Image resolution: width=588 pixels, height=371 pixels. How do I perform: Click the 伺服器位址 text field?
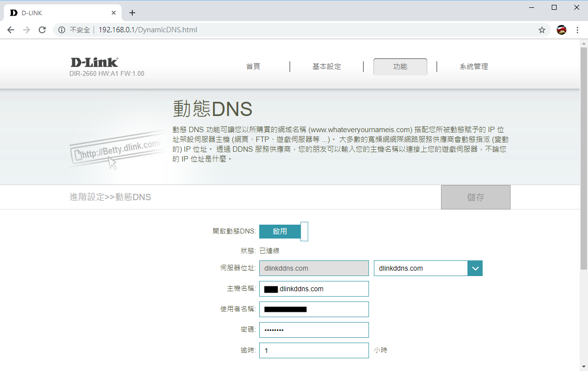pyautogui.click(x=314, y=268)
